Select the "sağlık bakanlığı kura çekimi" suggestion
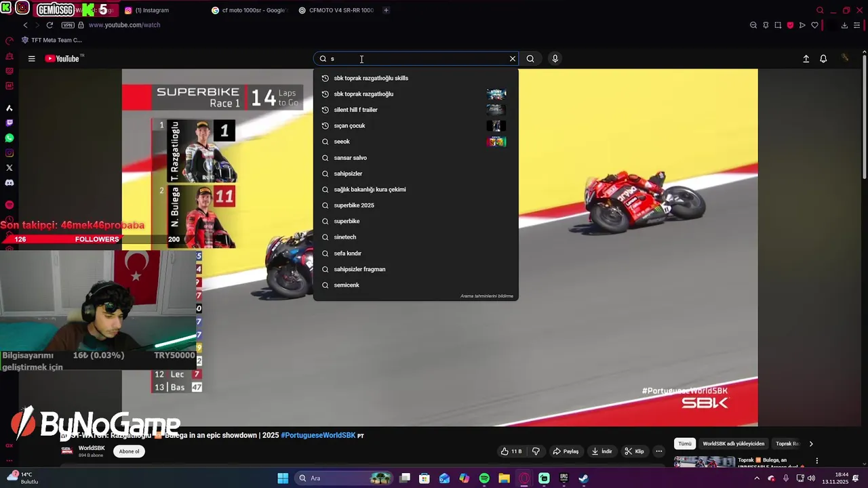Screen dimensions: 868x488 point(416,190)
